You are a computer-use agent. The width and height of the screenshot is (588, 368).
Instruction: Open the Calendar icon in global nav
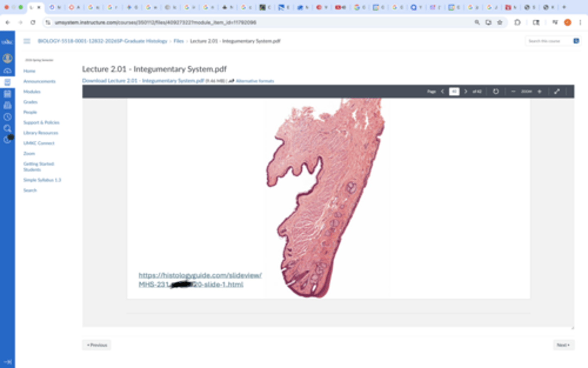click(7, 94)
